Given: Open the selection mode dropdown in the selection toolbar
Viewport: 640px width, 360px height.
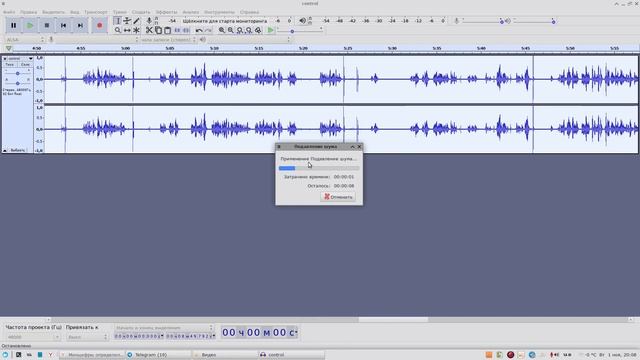Looking at the screenshot, I should click(164, 328).
